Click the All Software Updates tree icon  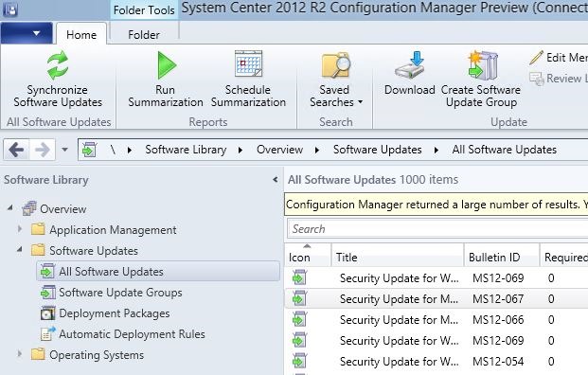tap(47, 271)
